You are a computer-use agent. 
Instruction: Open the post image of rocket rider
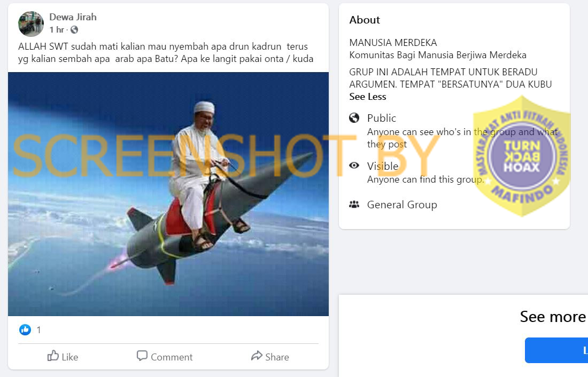[x=168, y=194]
